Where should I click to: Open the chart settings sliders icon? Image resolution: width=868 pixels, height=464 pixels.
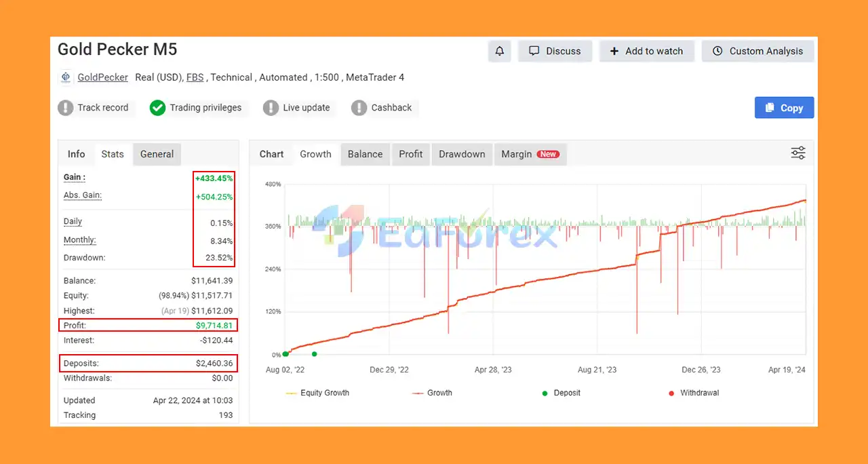(x=798, y=153)
